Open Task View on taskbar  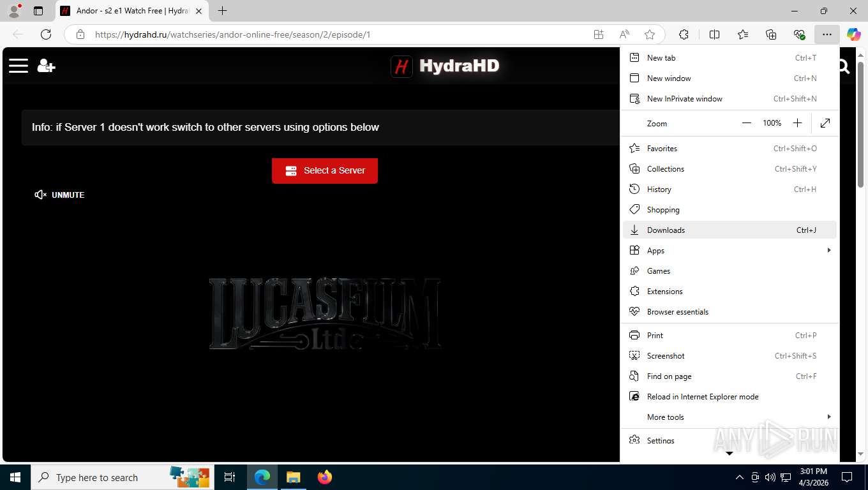click(230, 477)
